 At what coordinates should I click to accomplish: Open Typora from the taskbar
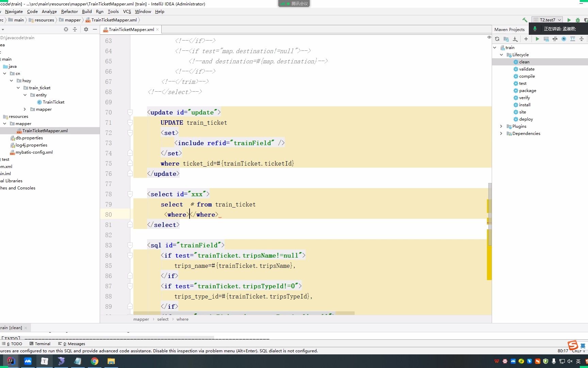click(x=45, y=361)
